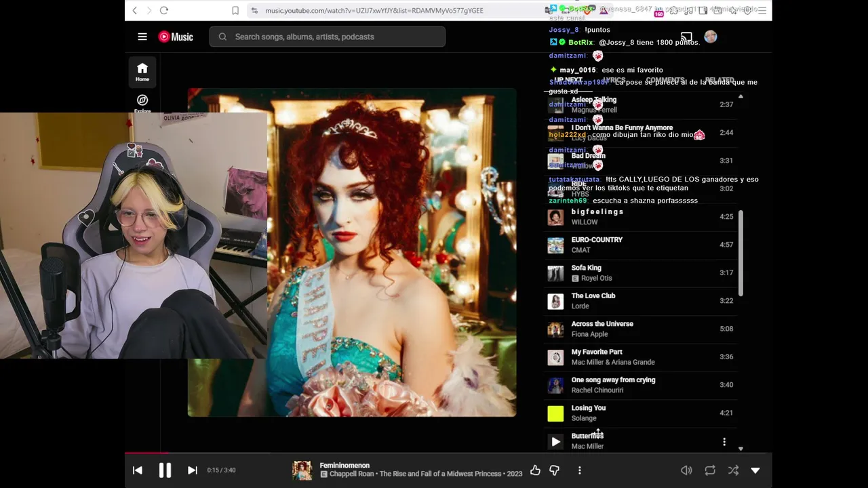868x488 pixels.
Task: Click the queue scroll-up arrow
Action: click(x=741, y=96)
